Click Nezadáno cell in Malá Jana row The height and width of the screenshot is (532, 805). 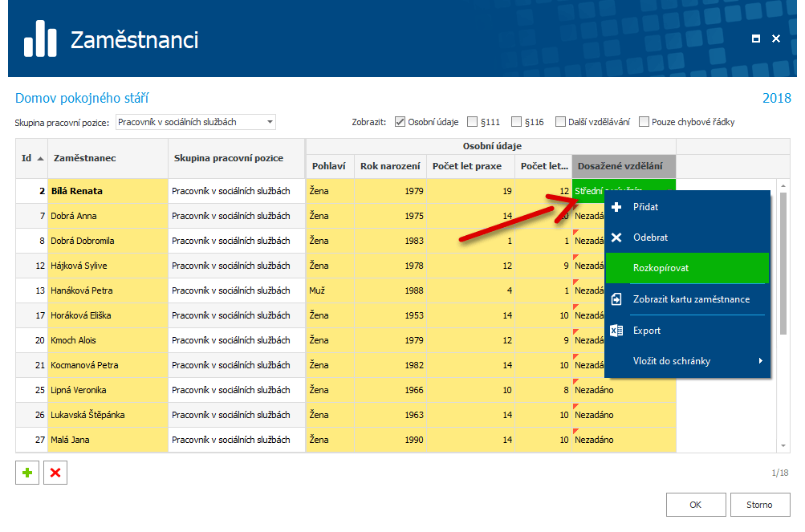[624, 440]
